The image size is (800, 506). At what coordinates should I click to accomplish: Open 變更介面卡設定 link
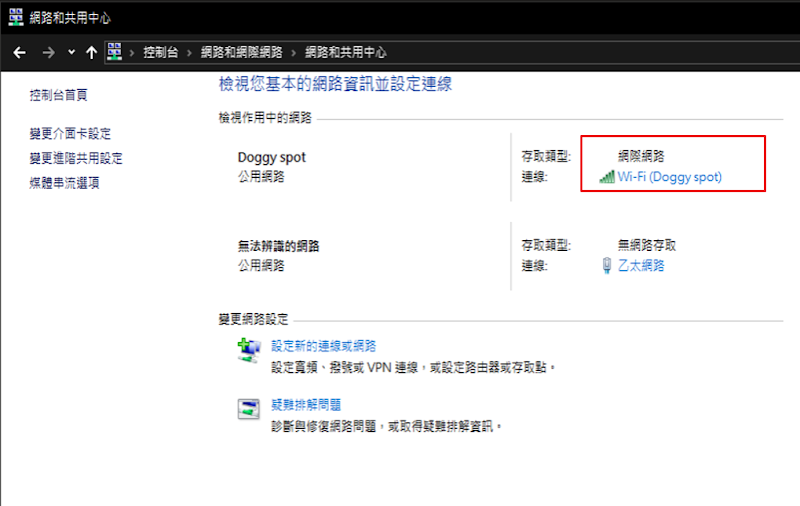[x=70, y=134]
